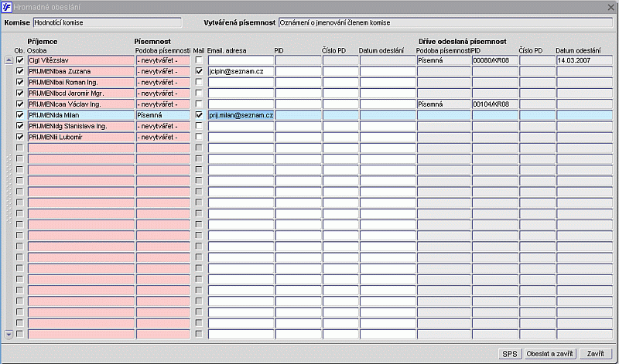Click the Zavřít button

[x=595, y=354]
